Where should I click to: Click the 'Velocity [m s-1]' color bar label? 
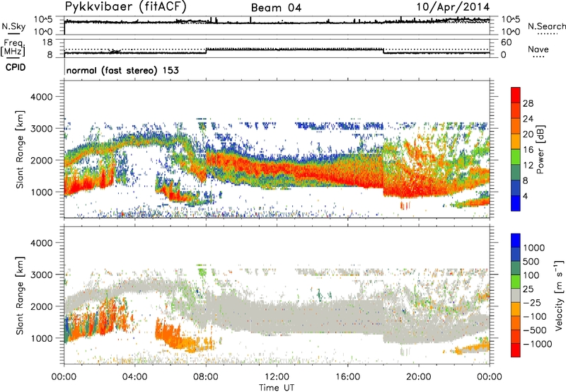[x=559, y=295]
